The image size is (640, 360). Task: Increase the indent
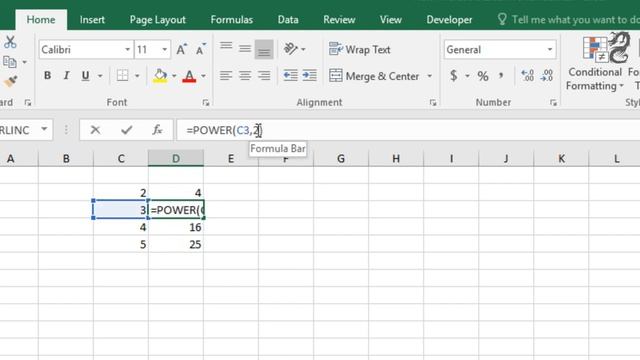[309, 76]
